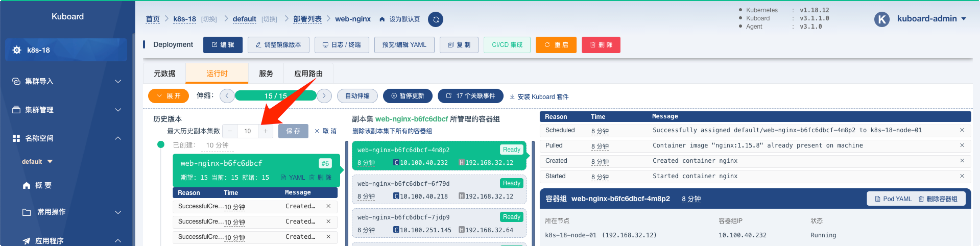The width and height of the screenshot is (980, 246).
Task: Click 删除容器组 button
Action: 938,199
